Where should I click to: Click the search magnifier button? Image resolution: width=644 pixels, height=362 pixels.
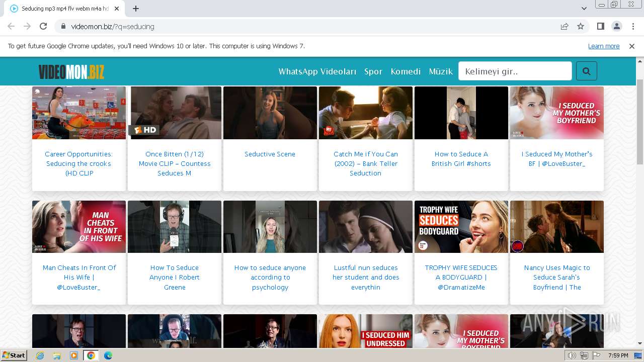(x=586, y=71)
